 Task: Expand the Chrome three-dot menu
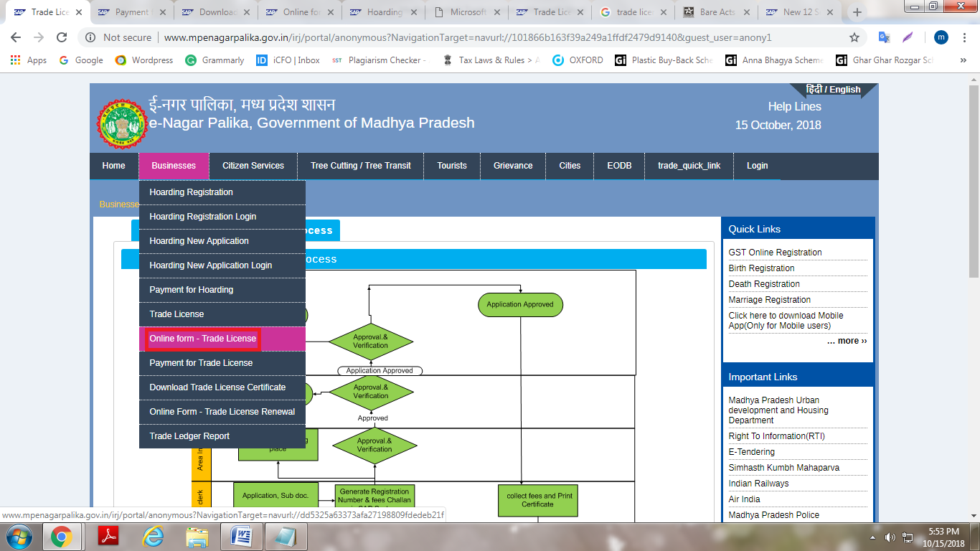coord(965,37)
